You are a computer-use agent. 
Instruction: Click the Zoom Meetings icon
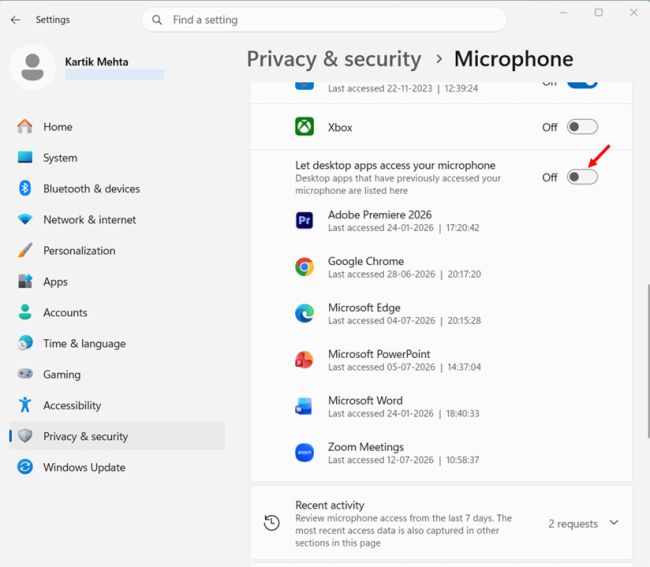coord(304,453)
